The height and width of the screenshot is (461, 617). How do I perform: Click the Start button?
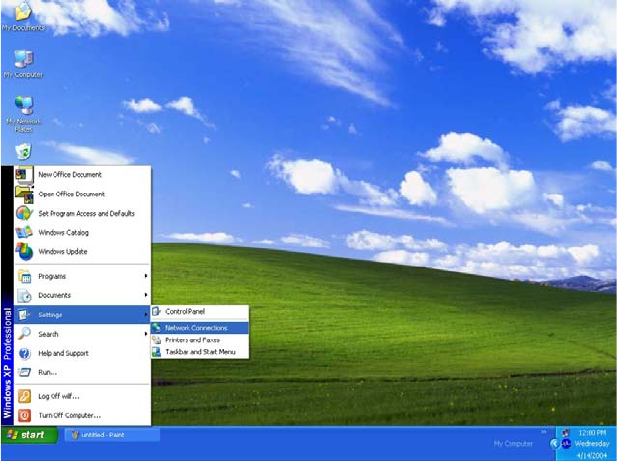pos(30,435)
